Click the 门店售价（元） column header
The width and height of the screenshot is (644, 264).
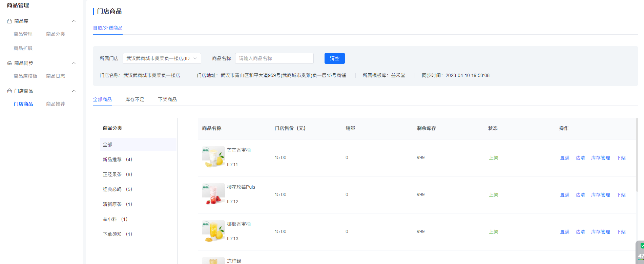coord(290,128)
